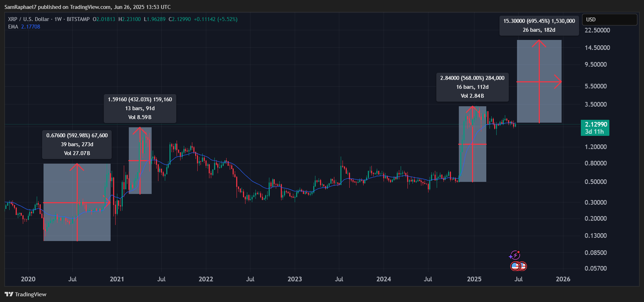
Task: Click the 2022 time axis label
Action: coord(206,279)
